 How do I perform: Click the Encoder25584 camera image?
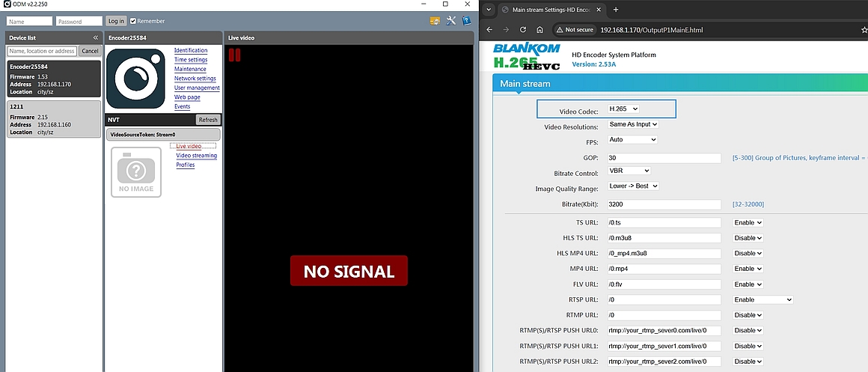(x=135, y=79)
